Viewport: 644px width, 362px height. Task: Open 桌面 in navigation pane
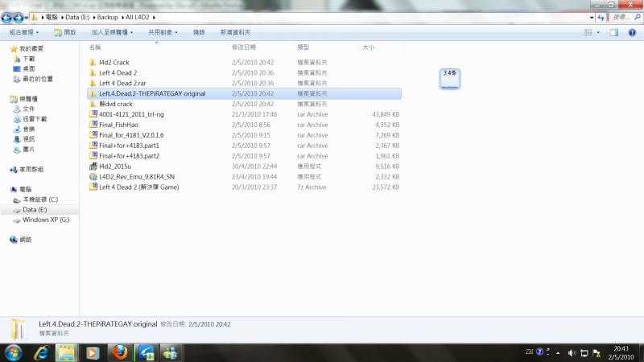tap(28, 68)
